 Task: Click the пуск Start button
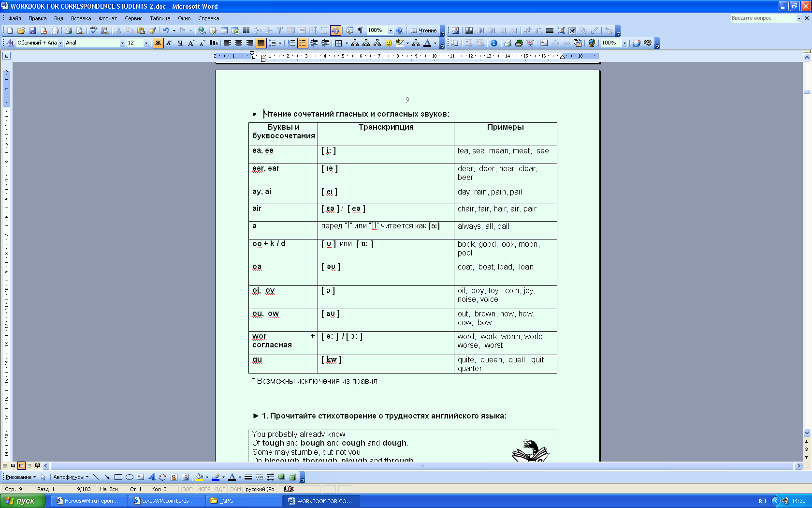pyautogui.click(x=23, y=501)
